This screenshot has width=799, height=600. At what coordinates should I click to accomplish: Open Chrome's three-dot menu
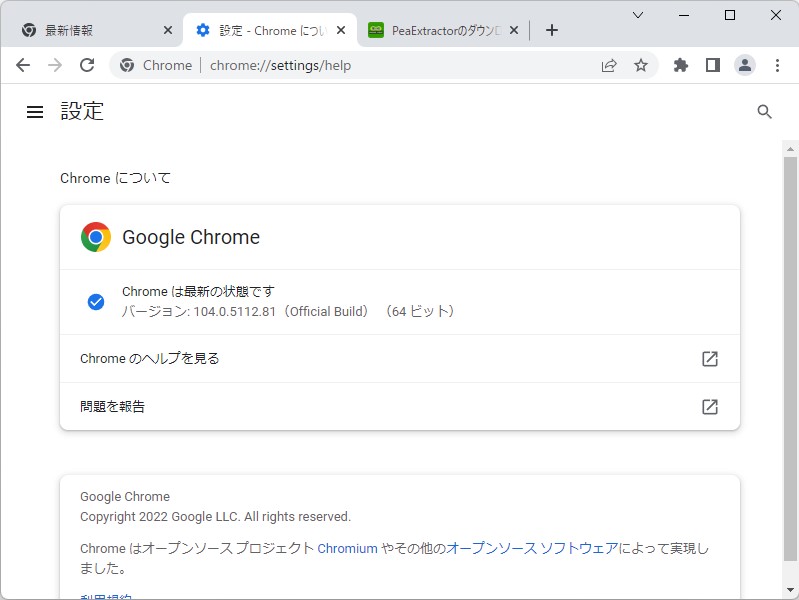point(777,65)
